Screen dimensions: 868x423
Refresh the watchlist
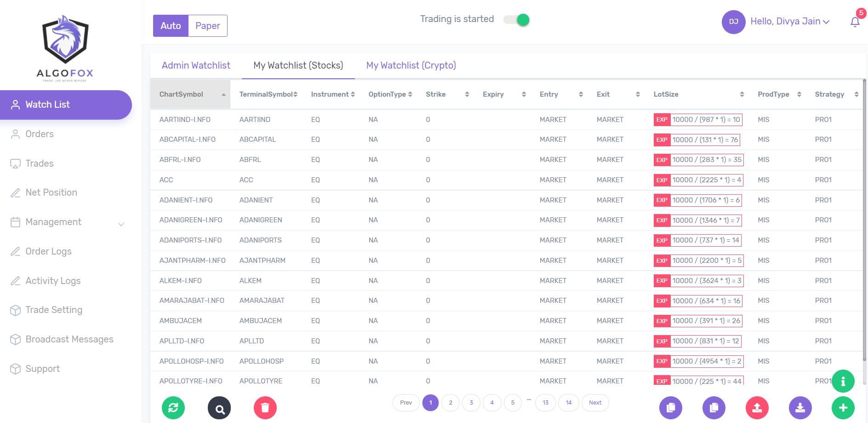coord(173,407)
